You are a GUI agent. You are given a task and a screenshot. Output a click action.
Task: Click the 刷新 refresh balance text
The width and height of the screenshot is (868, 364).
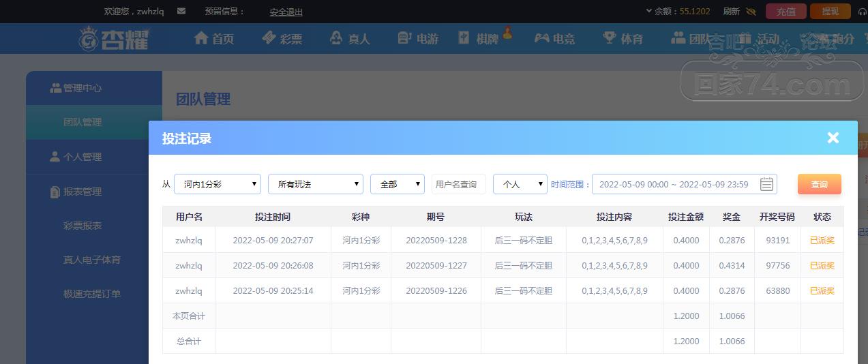pos(732,12)
